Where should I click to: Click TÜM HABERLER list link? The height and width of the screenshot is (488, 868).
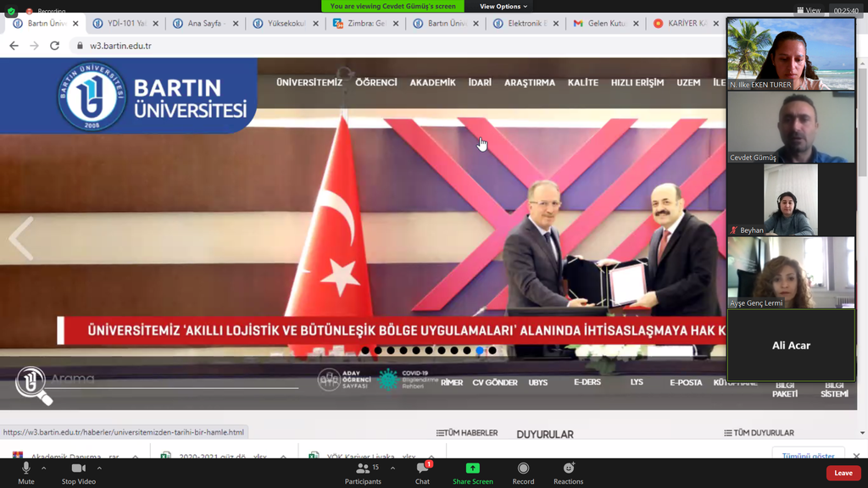tap(467, 433)
